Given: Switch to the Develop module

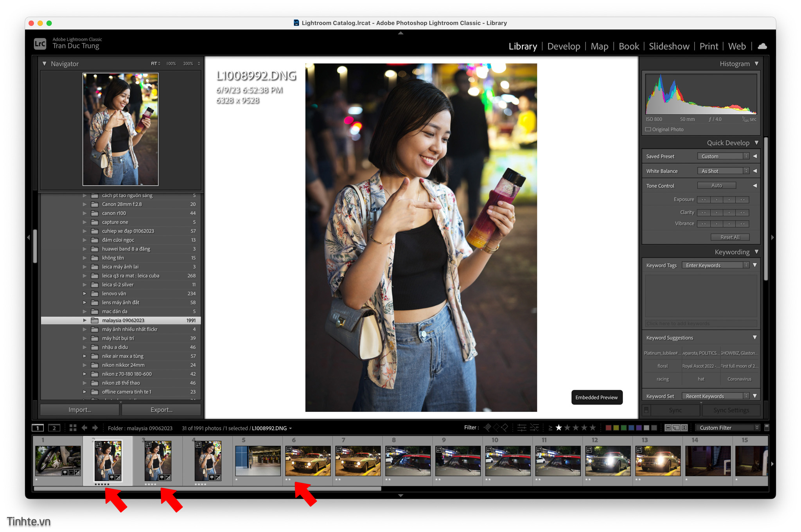Looking at the screenshot, I should click(564, 46).
